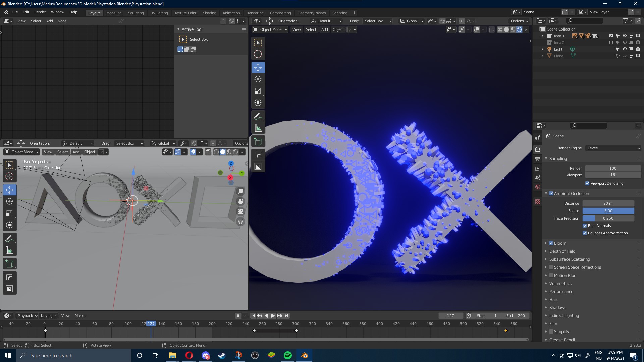Jump to timeline start frame

tap(253, 316)
